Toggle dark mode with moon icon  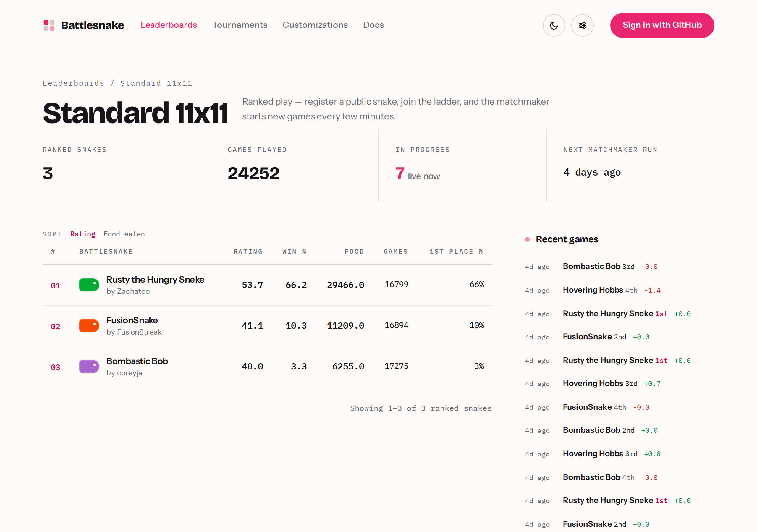(x=554, y=25)
